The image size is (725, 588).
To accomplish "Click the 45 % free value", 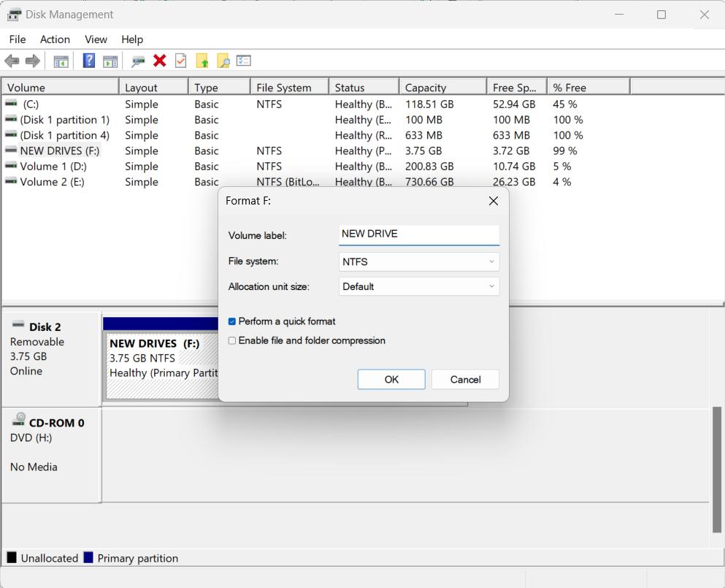I will (565, 104).
